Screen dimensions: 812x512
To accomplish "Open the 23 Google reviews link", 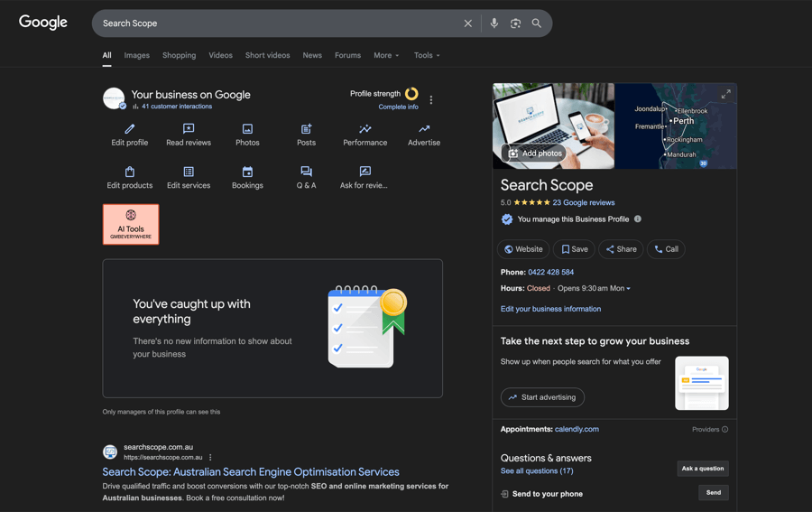I will [584, 202].
